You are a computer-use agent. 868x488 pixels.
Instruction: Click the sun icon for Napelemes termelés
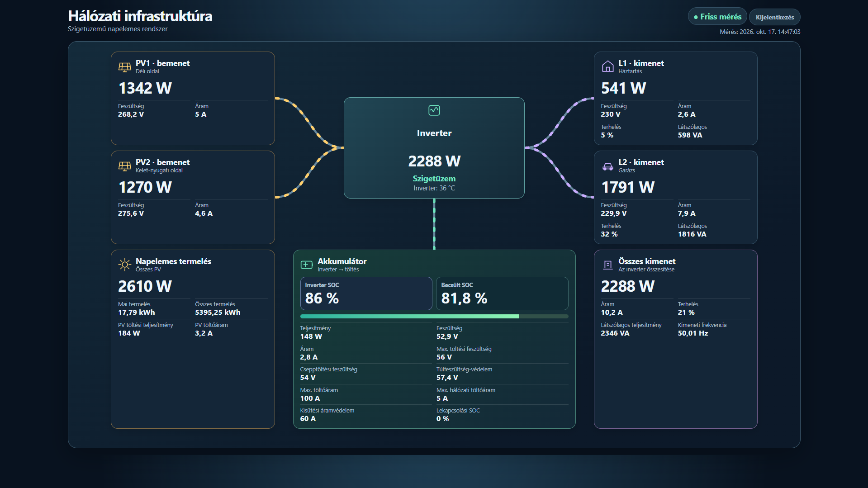pyautogui.click(x=125, y=265)
